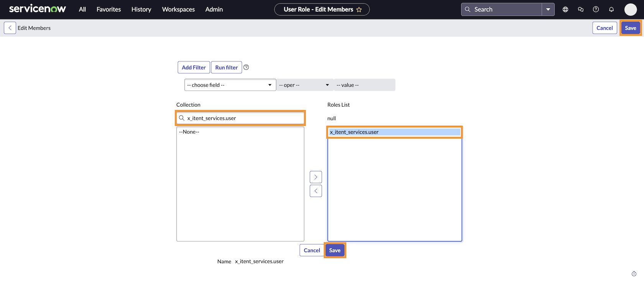Expand the choose field dropdown
Screen dimensions: 644x282
230,85
